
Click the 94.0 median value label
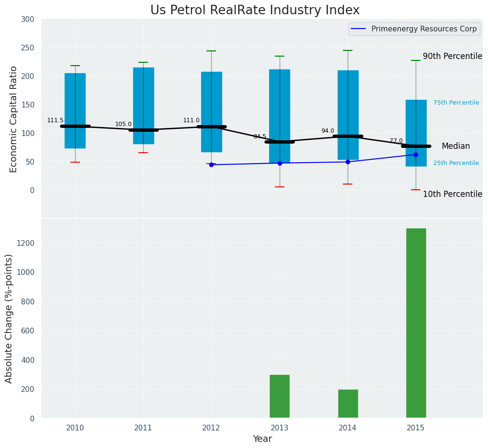click(x=328, y=131)
